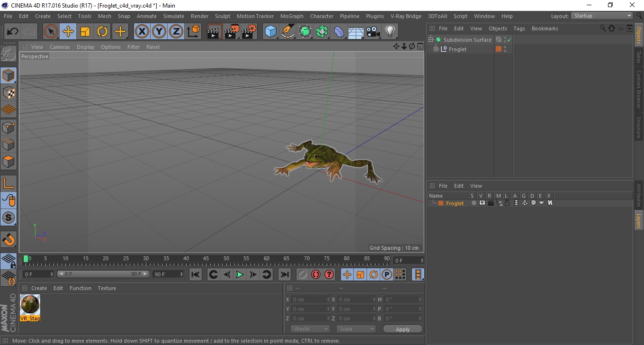Open the Spline Pen tool
Viewport: 644px width, 345px height.
click(x=288, y=32)
